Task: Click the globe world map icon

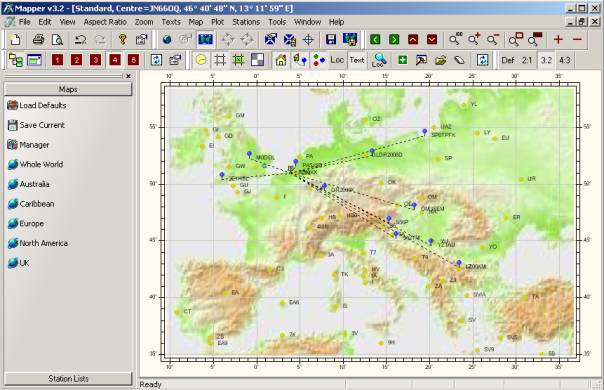Action: 167,39
